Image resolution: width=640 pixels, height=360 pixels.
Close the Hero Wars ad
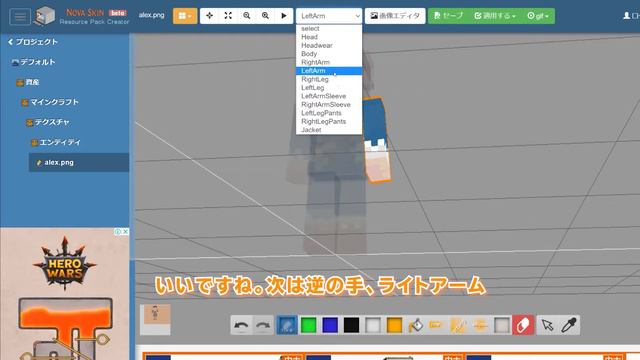[126, 231]
